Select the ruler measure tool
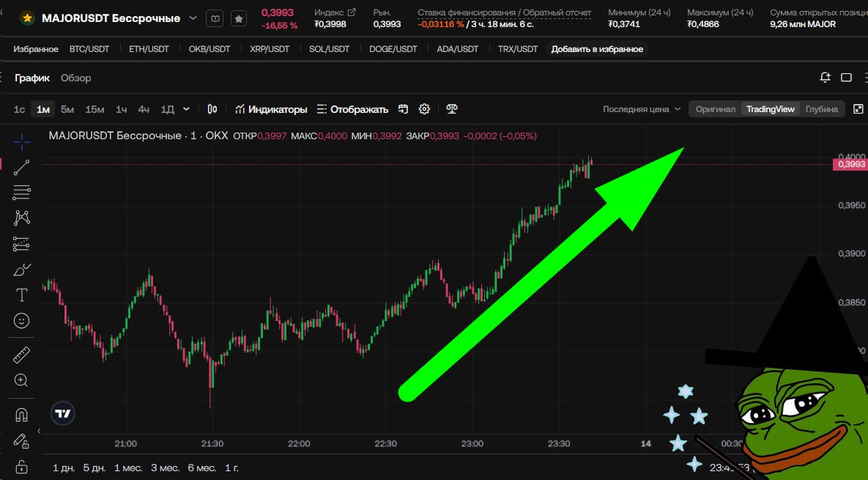 point(21,355)
